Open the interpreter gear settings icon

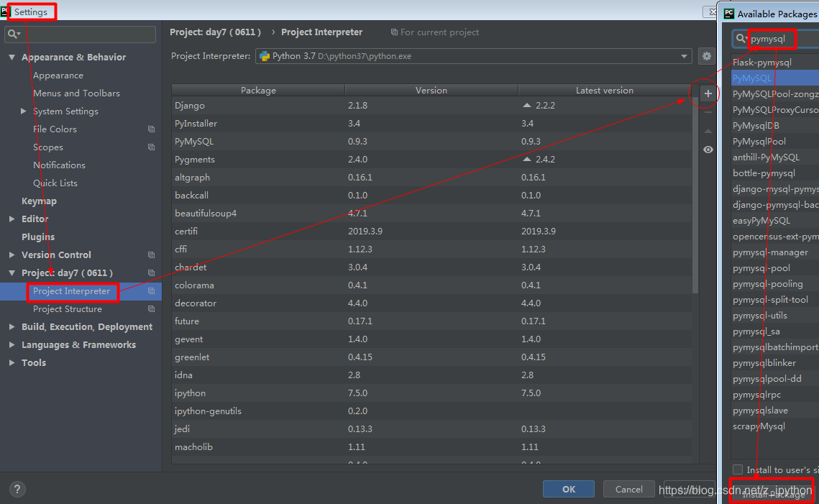pos(707,56)
